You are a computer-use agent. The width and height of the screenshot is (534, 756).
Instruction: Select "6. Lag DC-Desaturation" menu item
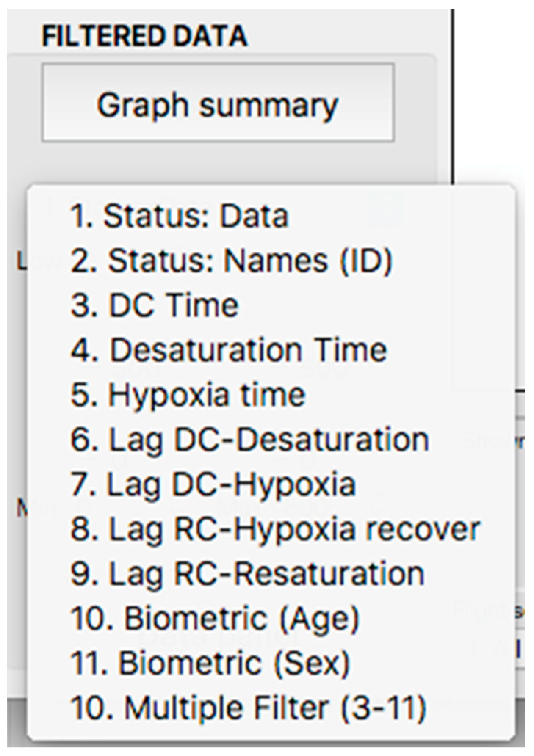[x=250, y=440]
